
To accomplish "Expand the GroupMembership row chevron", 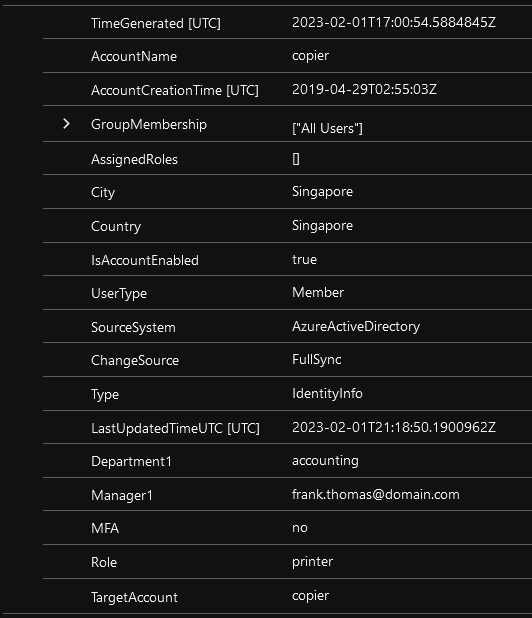I will [x=66, y=124].
